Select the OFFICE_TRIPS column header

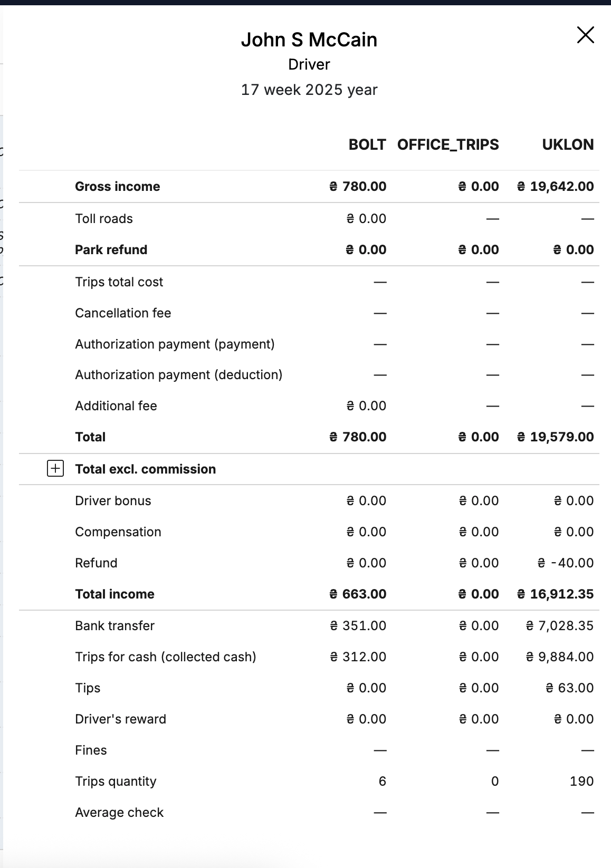tap(448, 145)
